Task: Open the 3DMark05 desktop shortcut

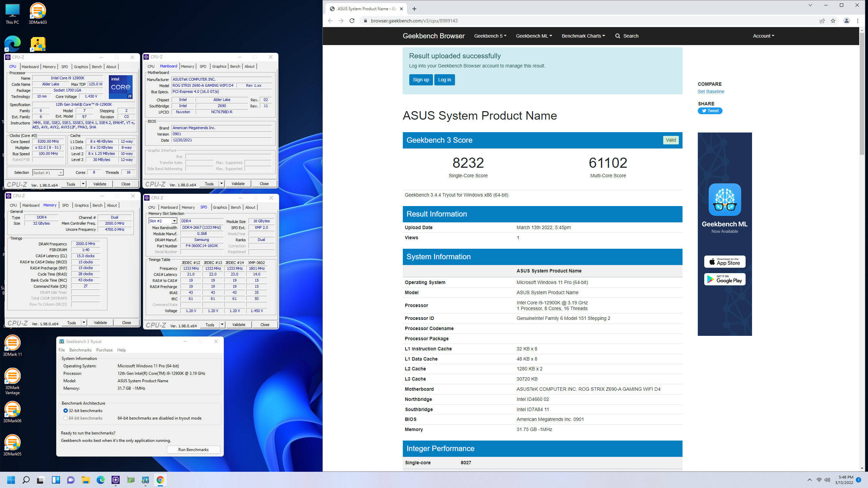Action: tap(12, 445)
